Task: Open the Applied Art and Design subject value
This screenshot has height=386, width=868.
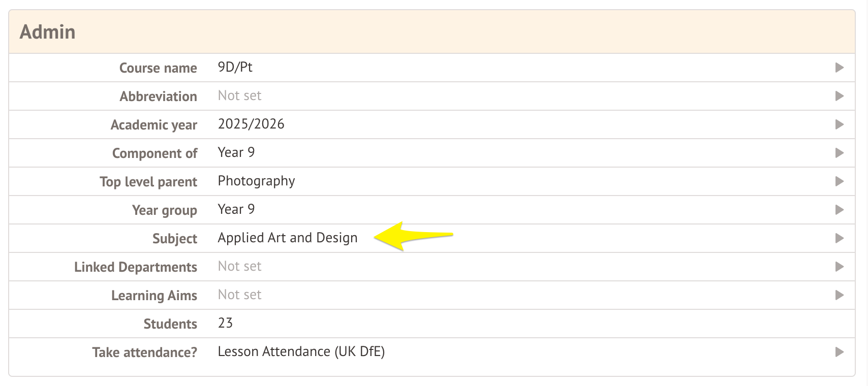Action: pyautogui.click(x=288, y=238)
